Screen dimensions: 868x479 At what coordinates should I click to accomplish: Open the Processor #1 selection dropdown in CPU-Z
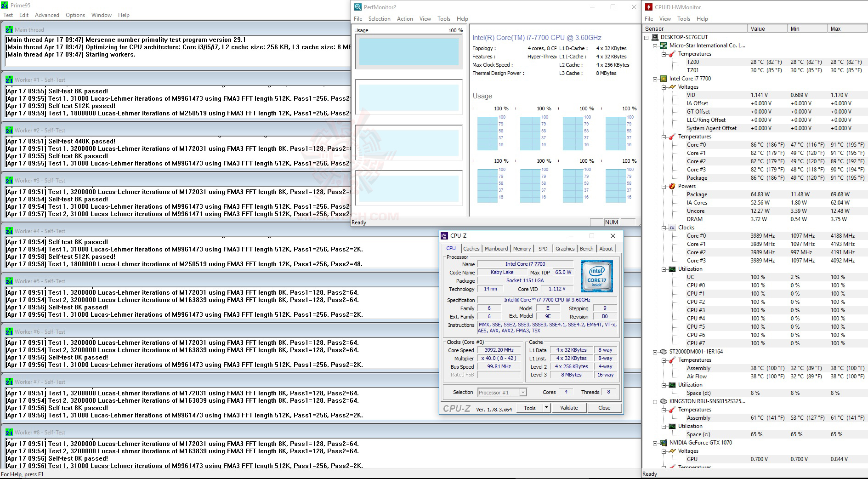(523, 393)
